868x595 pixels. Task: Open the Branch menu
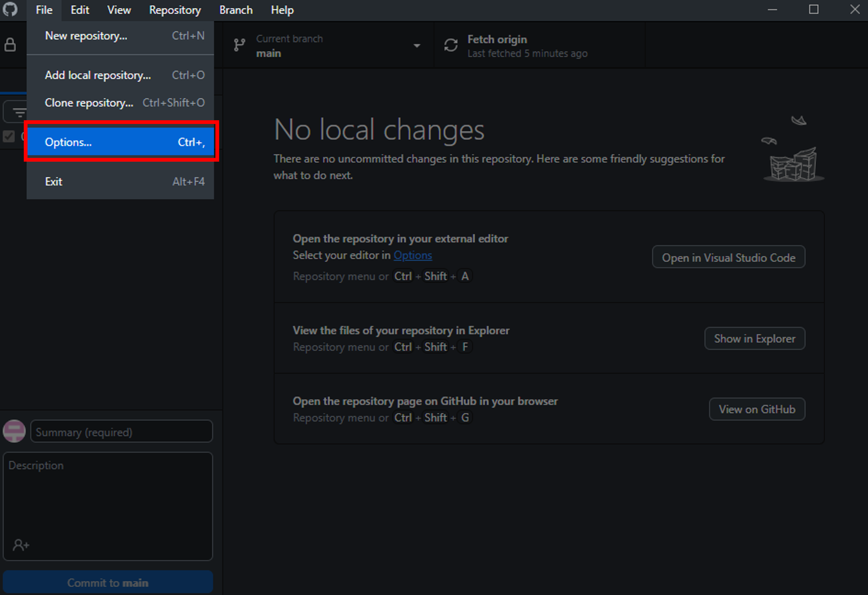click(x=236, y=10)
